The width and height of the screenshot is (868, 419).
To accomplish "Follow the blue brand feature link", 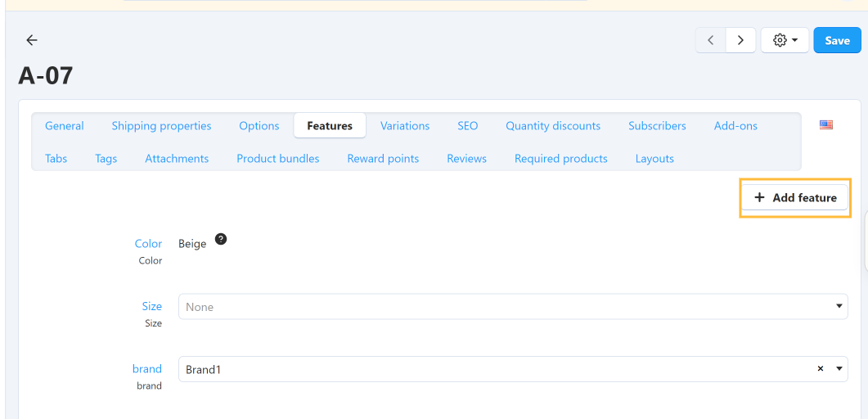I will click(x=147, y=368).
